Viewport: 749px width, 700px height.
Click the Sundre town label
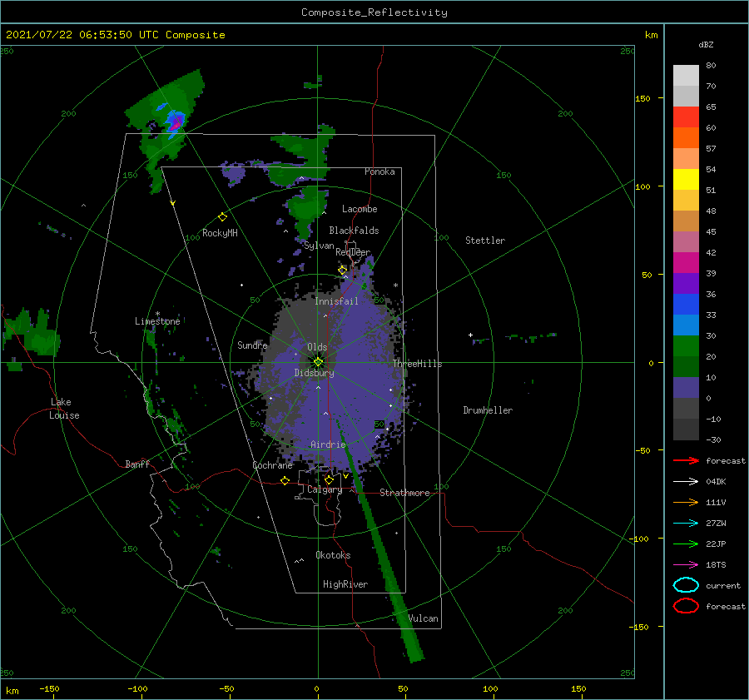[252, 345]
